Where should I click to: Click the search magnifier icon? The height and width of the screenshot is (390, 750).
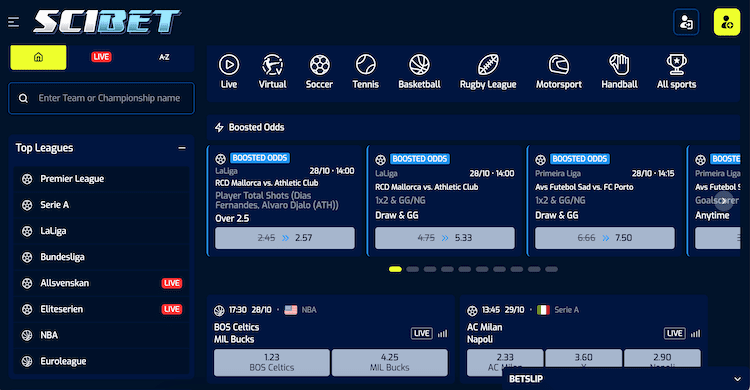point(23,98)
